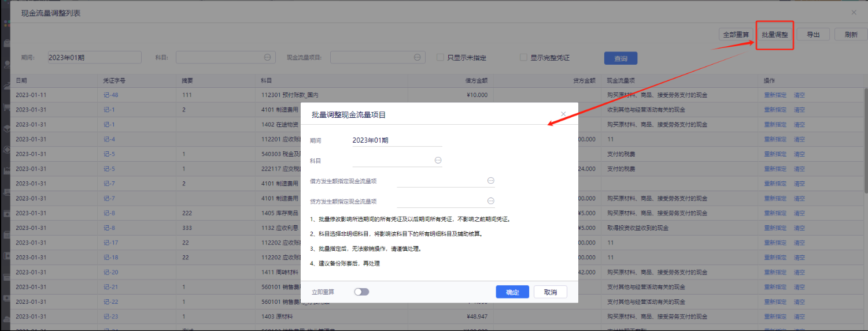Image resolution: width=868 pixels, height=331 pixels.
Task: Click the 全部重算 toolbar button
Action: click(736, 35)
